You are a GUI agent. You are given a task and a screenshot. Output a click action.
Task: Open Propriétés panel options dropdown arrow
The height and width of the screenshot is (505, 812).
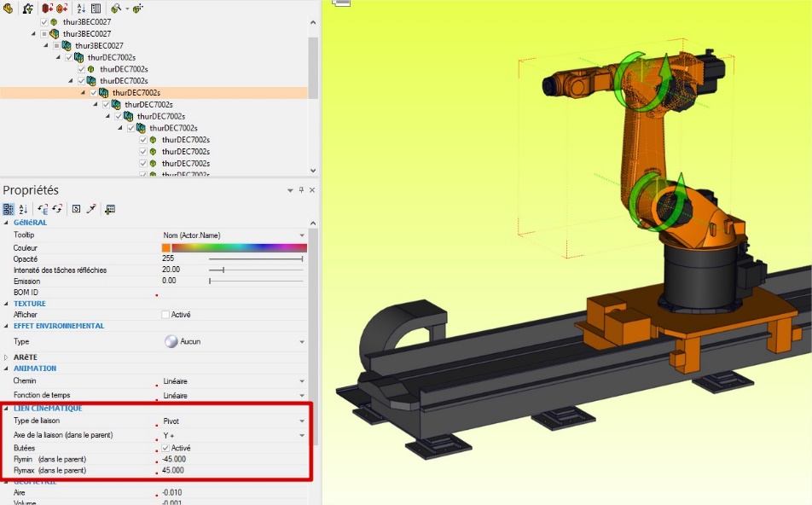290,190
